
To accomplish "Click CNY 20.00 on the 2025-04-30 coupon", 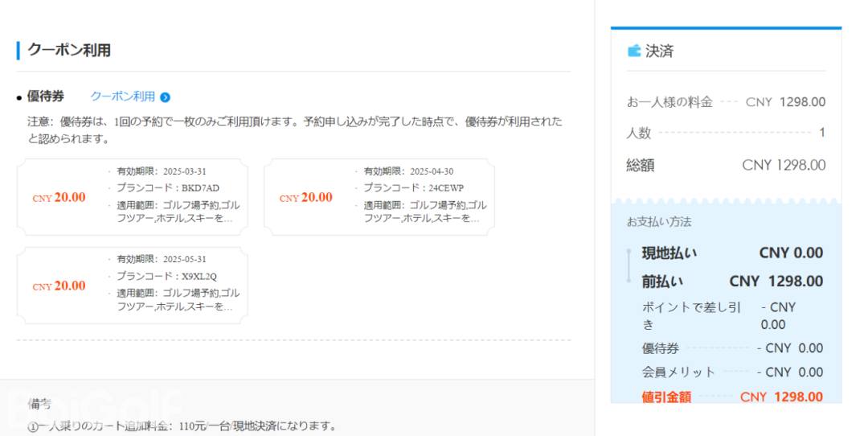I will click(x=306, y=198).
